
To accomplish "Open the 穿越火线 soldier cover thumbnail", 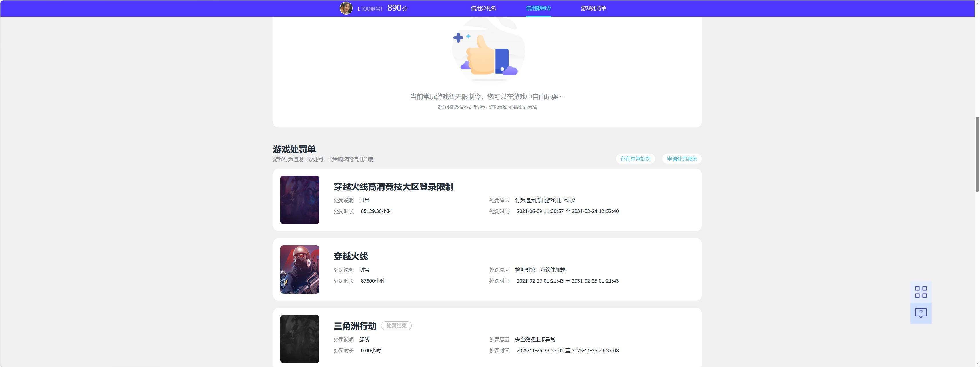I will coord(300,269).
